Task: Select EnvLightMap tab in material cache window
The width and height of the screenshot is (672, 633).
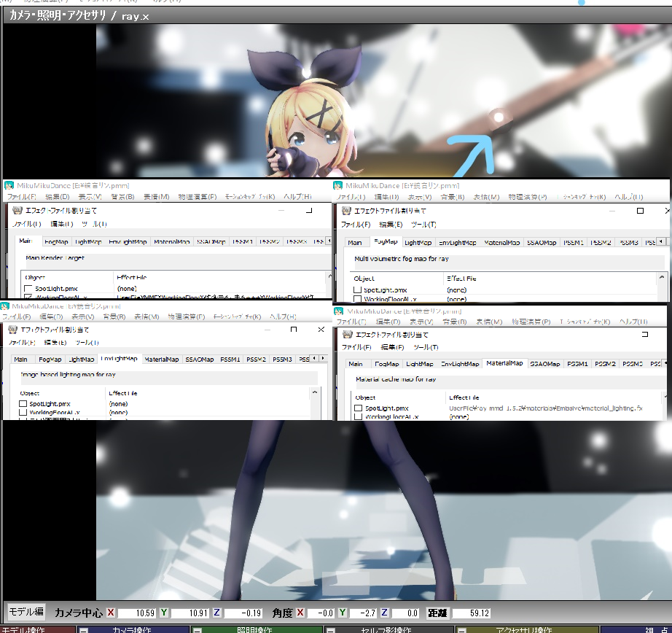Action: [460, 364]
